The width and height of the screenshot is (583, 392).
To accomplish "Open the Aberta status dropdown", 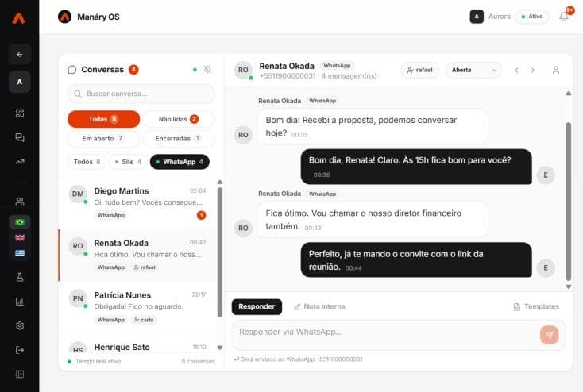I will click(473, 70).
